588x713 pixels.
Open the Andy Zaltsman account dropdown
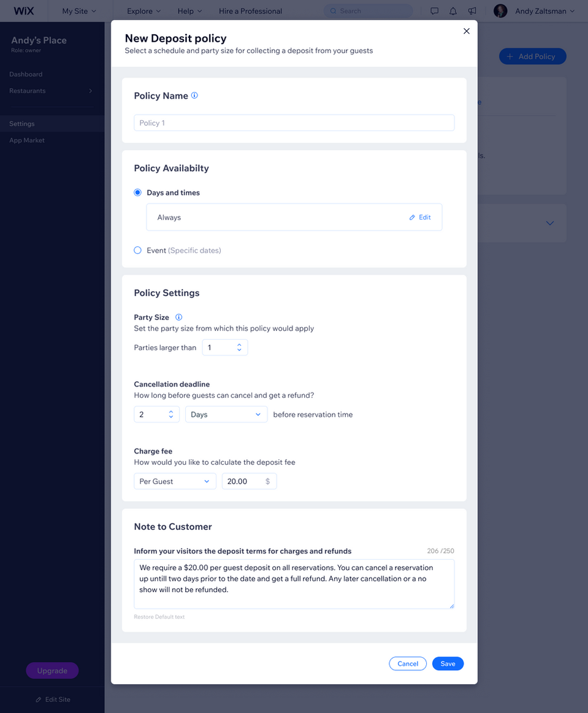pos(545,11)
